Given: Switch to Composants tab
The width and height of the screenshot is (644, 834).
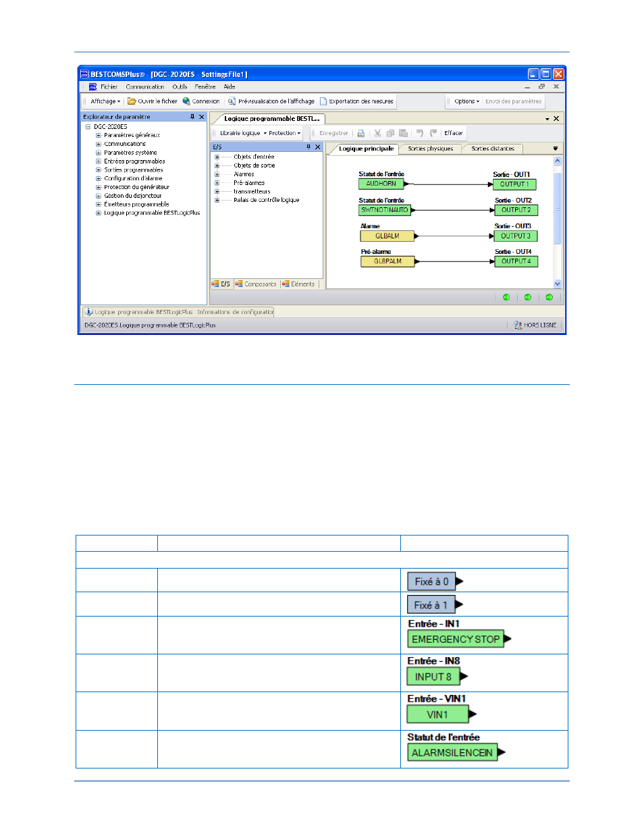Looking at the screenshot, I should click(x=256, y=284).
